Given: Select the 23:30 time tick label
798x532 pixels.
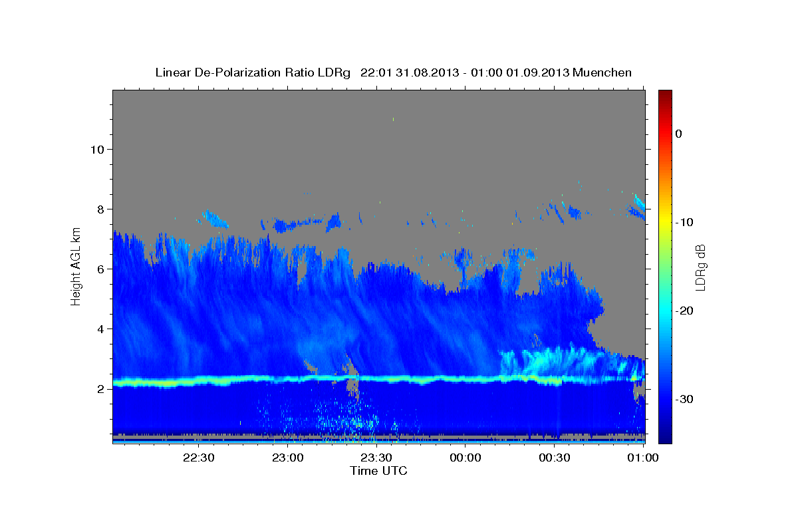Looking at the screenshot, I should (x=376, y=458).
